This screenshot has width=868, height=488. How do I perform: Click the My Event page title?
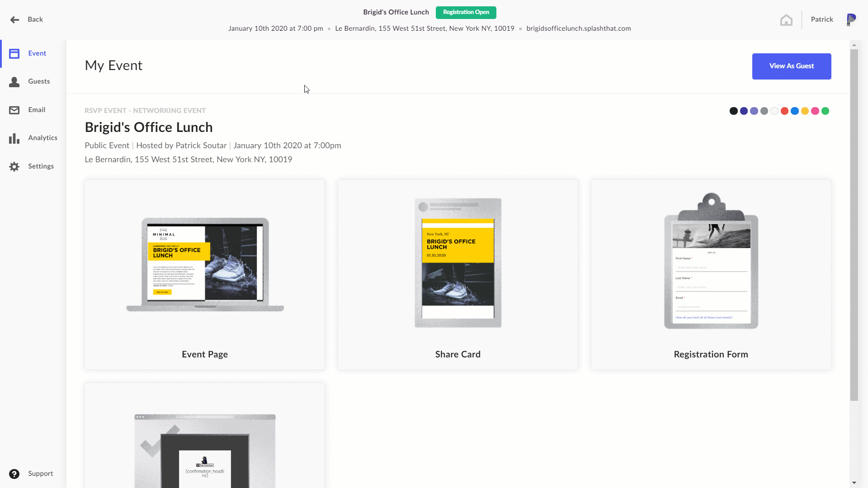(x=113, y=66)
